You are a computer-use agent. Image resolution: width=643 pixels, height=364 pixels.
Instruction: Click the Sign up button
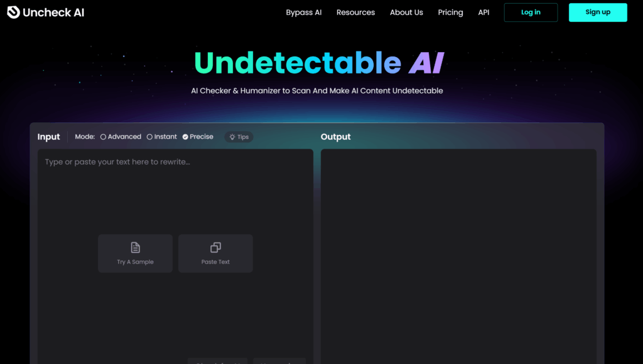(597, 12)
